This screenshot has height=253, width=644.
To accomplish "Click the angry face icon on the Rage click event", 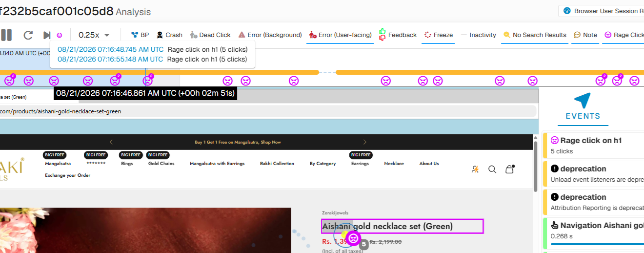I will 554,140.
